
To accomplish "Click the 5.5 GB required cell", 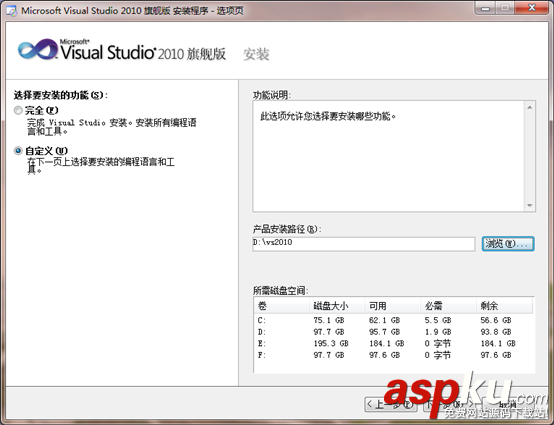I will (438, 320).
